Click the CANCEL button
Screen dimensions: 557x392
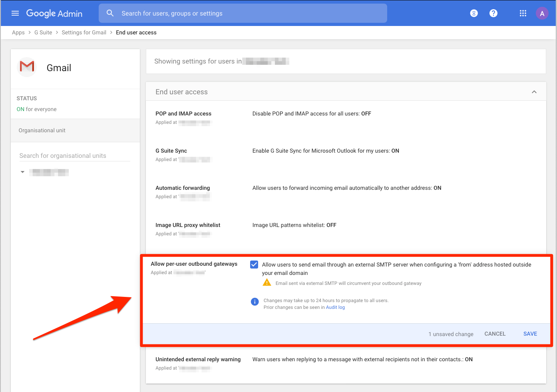(495, 334)
